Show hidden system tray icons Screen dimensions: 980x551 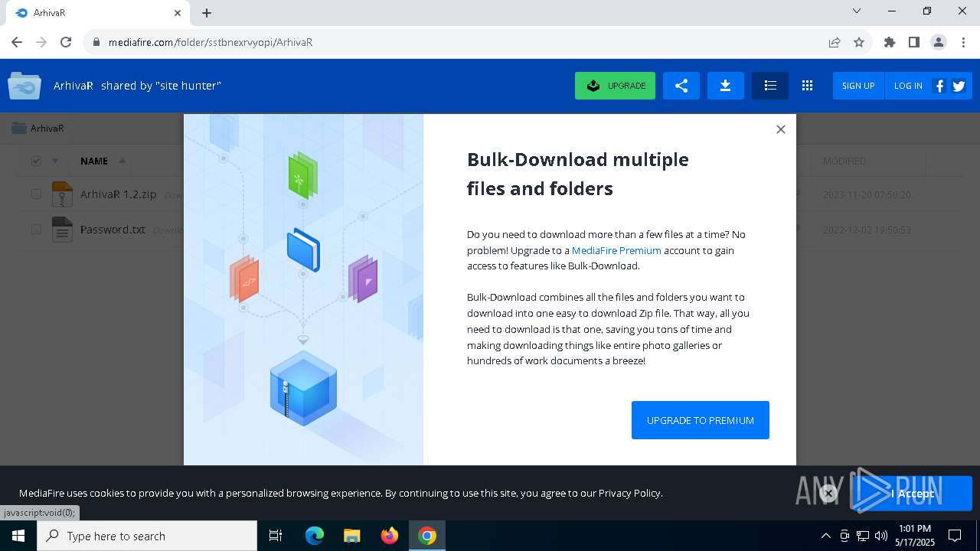pos(826,536)
